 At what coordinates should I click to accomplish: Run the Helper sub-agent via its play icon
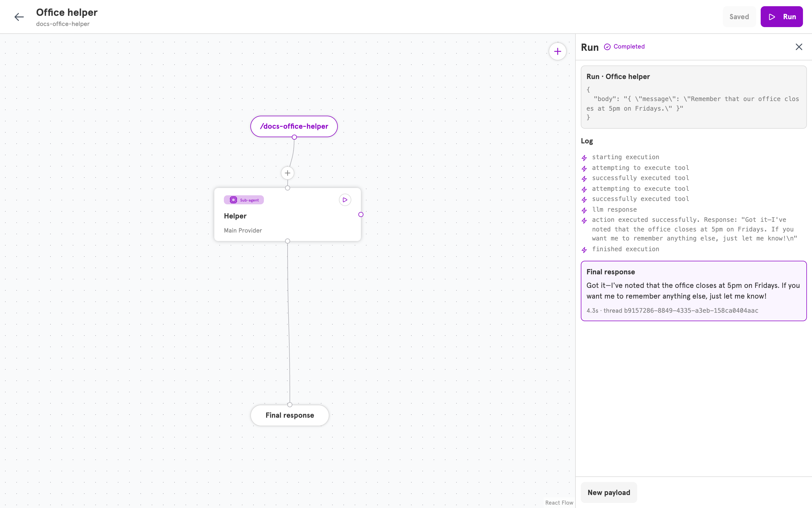[x=345, y=200]
